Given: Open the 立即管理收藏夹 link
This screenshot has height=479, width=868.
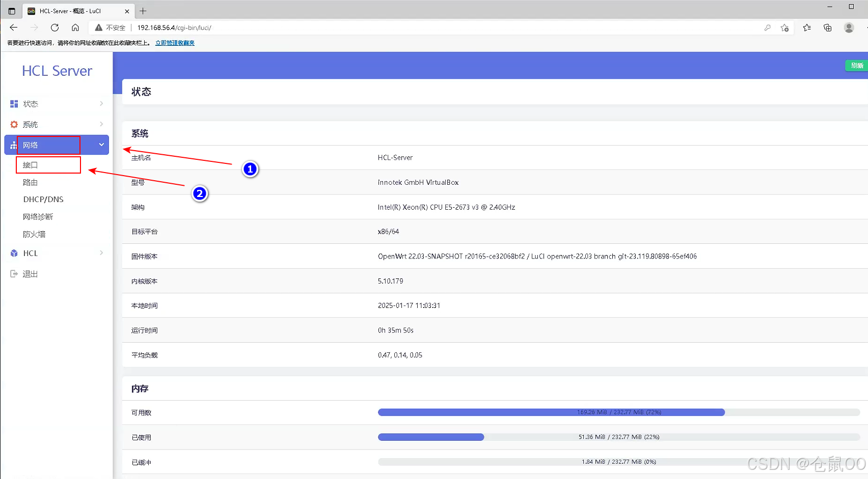Looking at the screenshot, I should coord(175,43).
